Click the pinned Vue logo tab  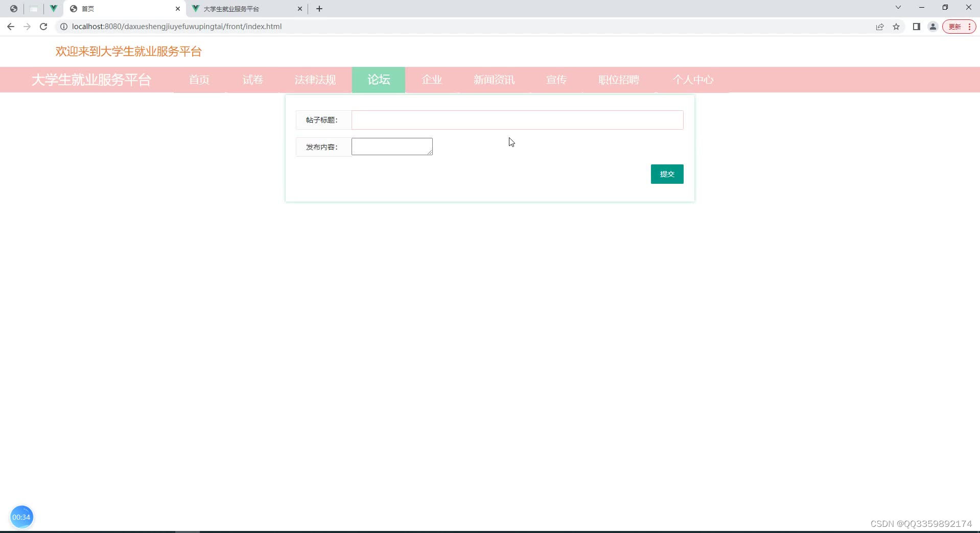(53, 9)
